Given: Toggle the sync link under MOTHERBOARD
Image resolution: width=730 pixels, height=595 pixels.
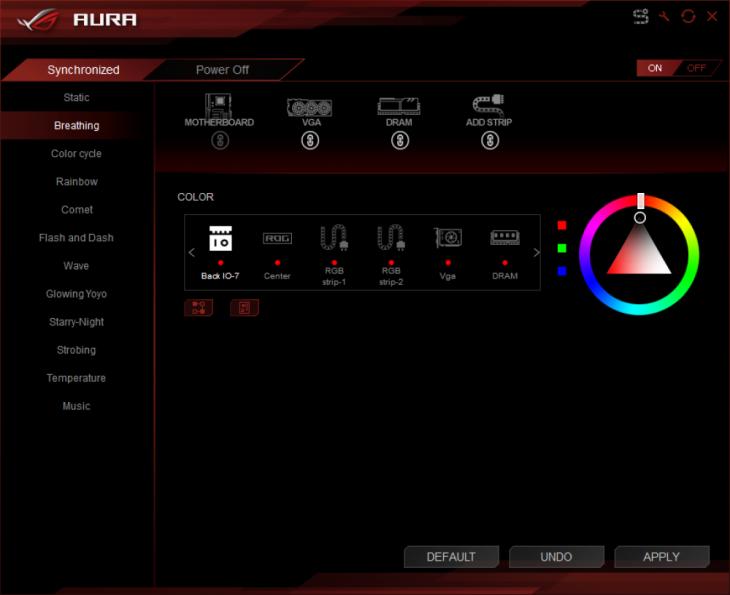Looking at the screenshot, I should point(220,141).
